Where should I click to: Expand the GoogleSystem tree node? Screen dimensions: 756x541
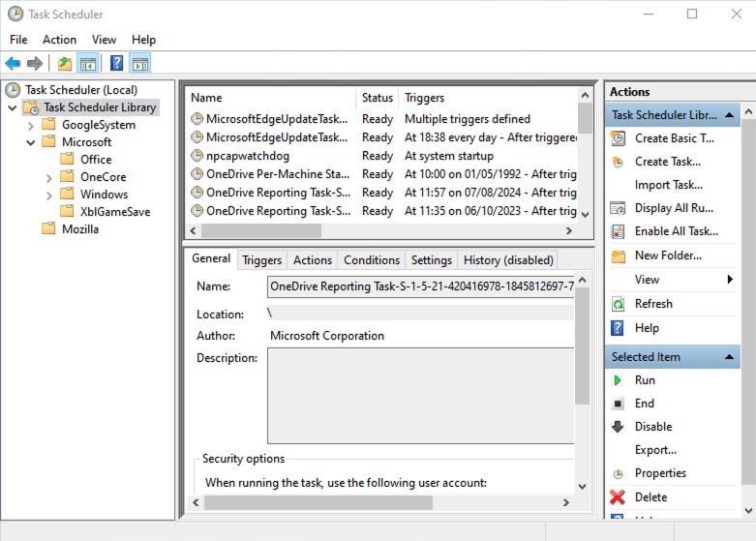pos(31,126)
